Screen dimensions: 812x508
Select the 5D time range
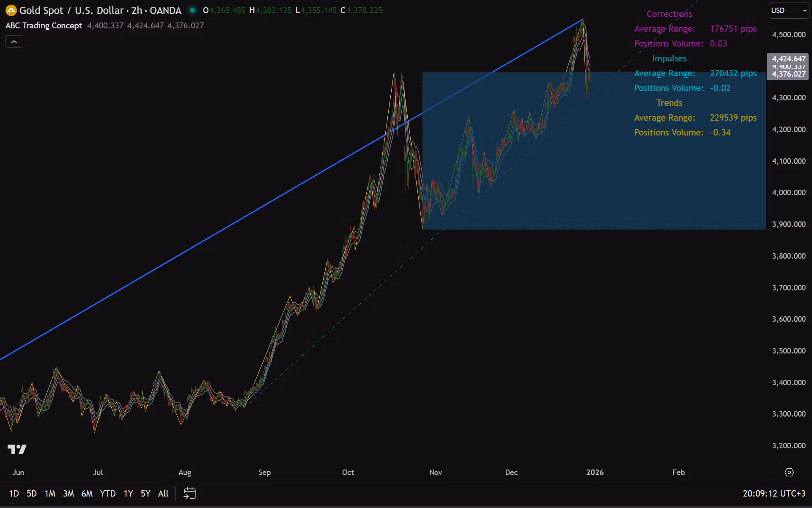(32, 494)
